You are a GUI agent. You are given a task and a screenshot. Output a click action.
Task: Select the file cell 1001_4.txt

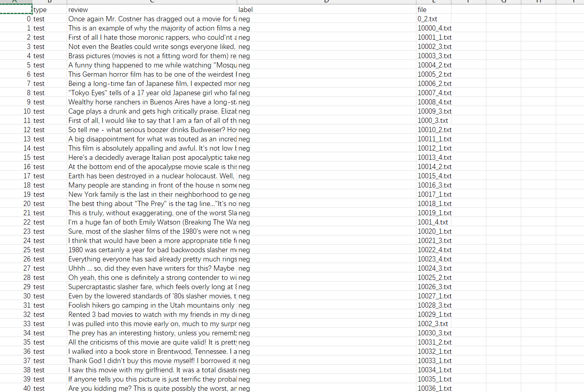tap(434, 222)
